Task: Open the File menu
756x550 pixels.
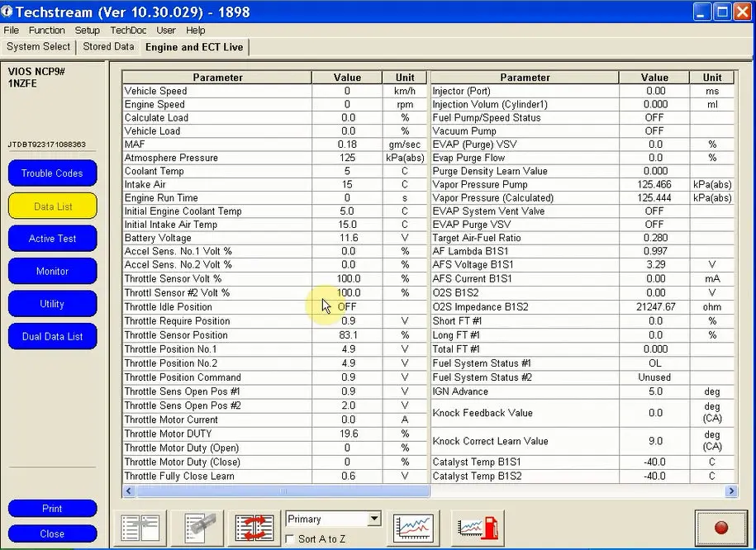Action: [x=11, y=31]
